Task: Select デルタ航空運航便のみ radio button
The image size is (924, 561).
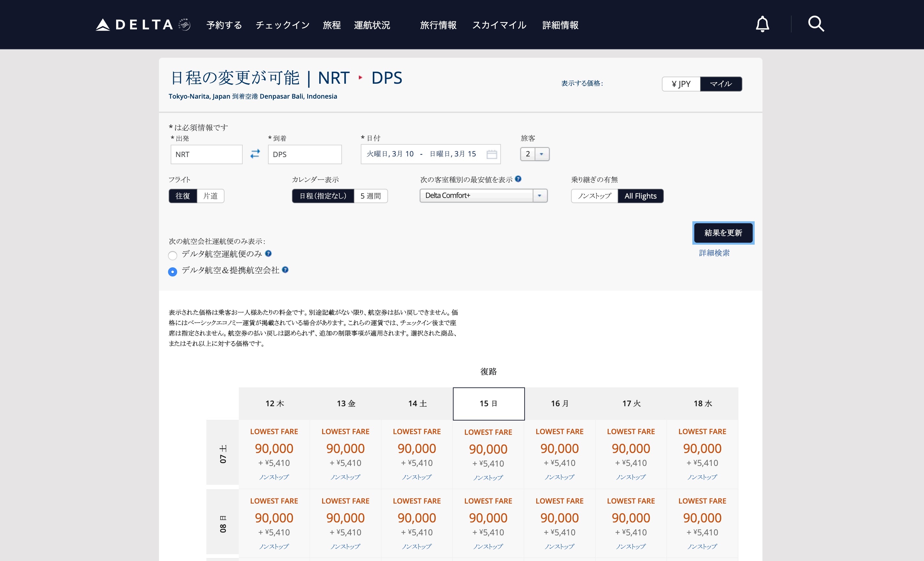Action: click(173, 255)
